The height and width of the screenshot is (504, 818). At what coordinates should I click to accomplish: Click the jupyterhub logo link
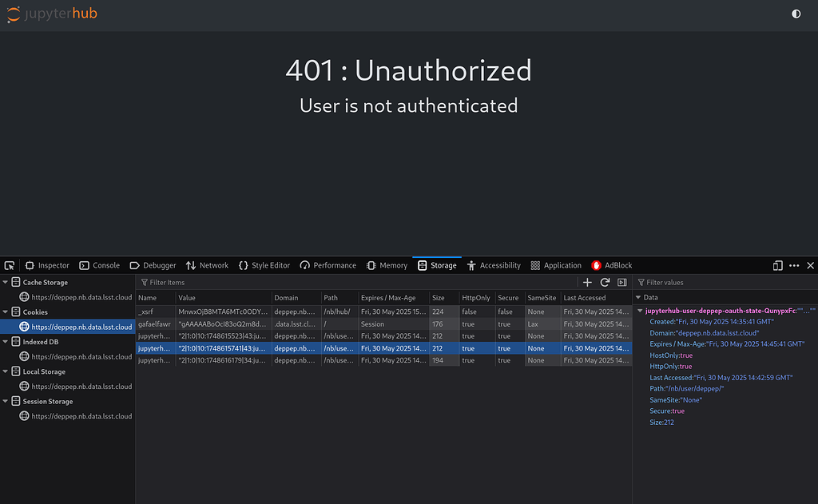(50, 14)
